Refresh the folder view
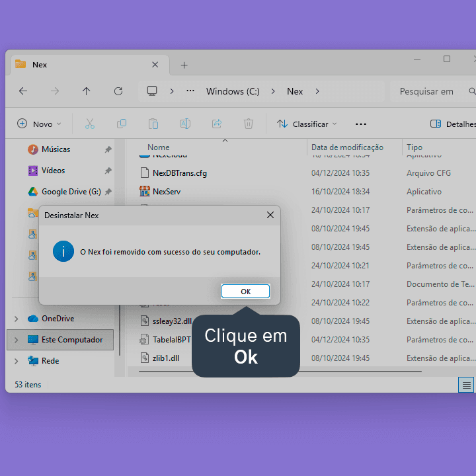The width and height of the screenshot is (476, 476). coord(118,91)
